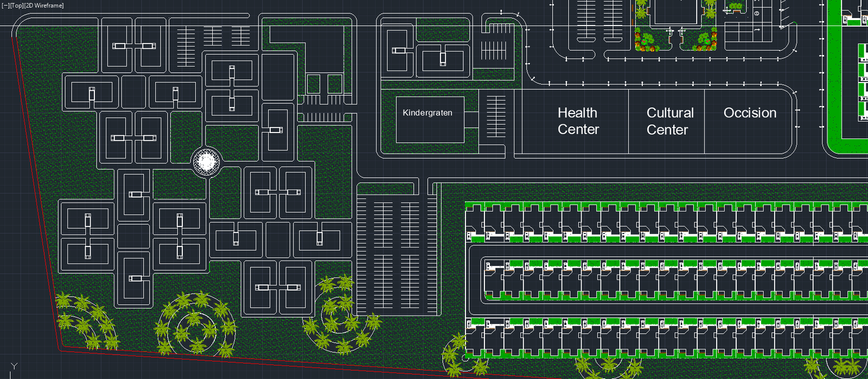Open the [Top] view controls menu

[x=17, y=5]
